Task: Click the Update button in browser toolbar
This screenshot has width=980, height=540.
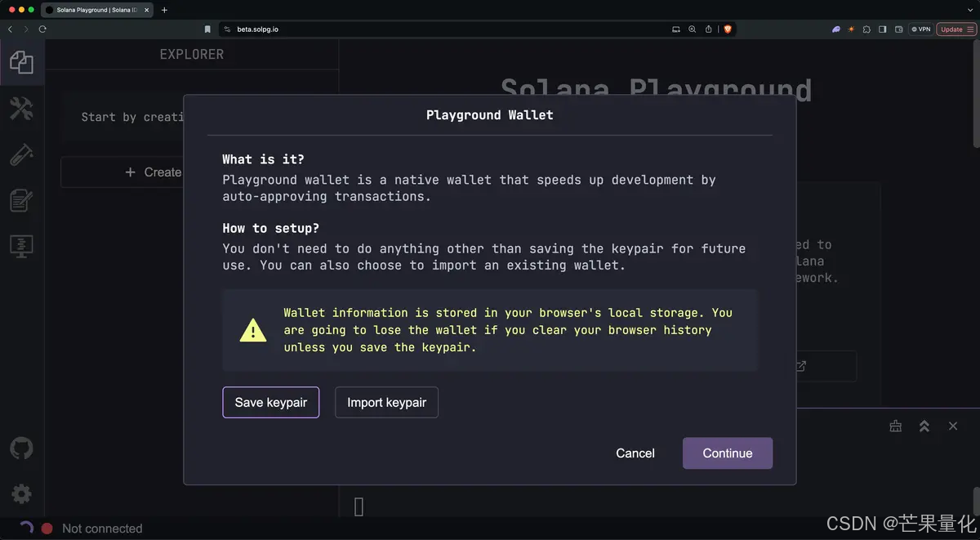Action: tap(951, 29)
